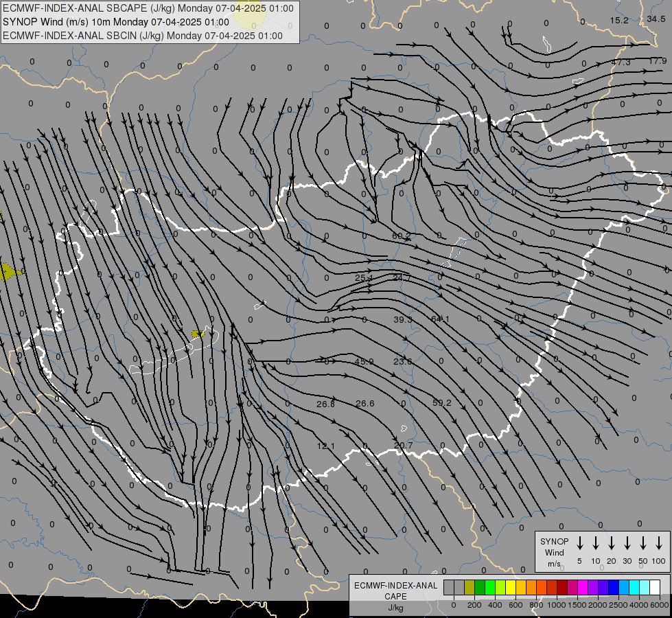This screenshot has height=618, width=672.
Task: Select the SYNOP Wind 10m title line
Action: 116,22
